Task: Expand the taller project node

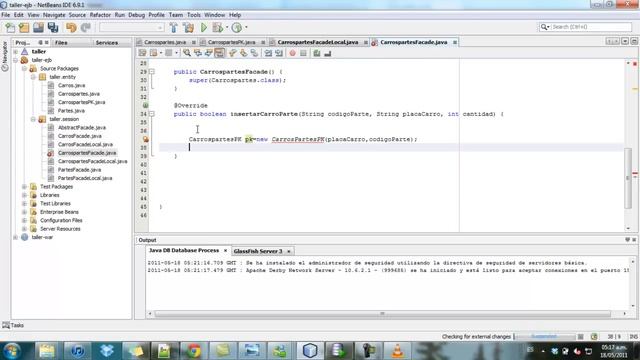Action: pos(16,52)
